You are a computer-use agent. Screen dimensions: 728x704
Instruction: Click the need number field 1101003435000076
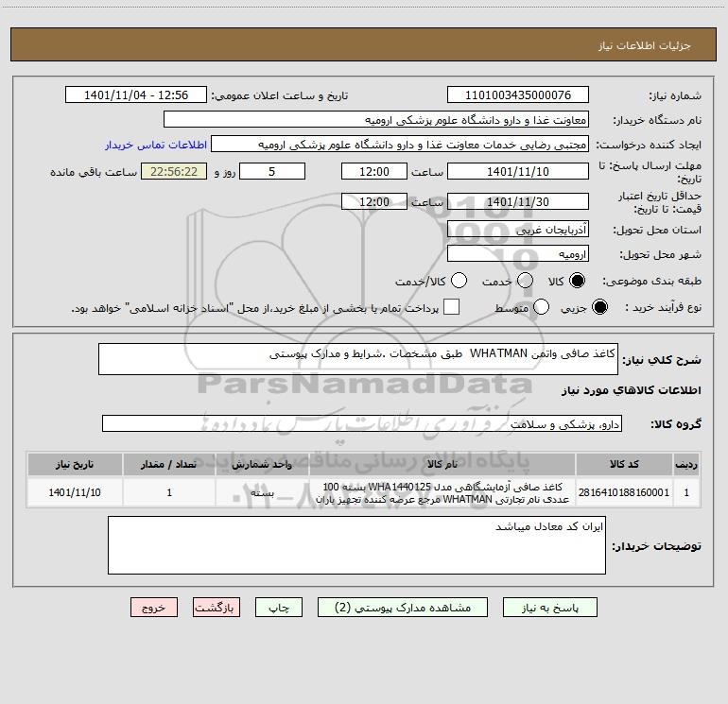tap(517, 95)
